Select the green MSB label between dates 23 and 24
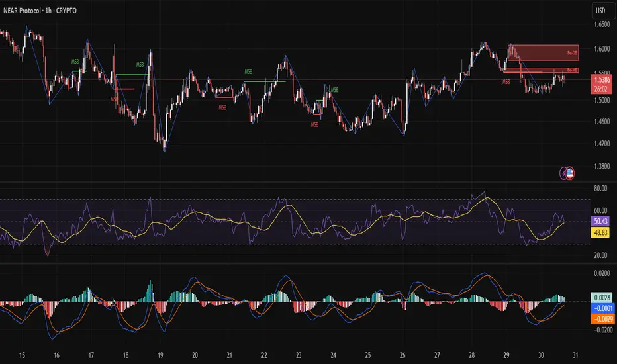This screenshot has height=364, width=617. click(x=334, y=90)
